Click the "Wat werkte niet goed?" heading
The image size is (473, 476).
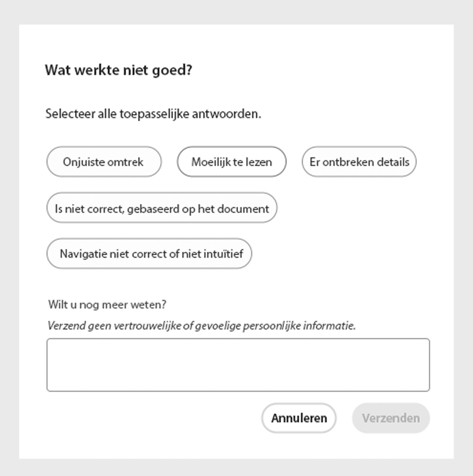click(118, 69)
